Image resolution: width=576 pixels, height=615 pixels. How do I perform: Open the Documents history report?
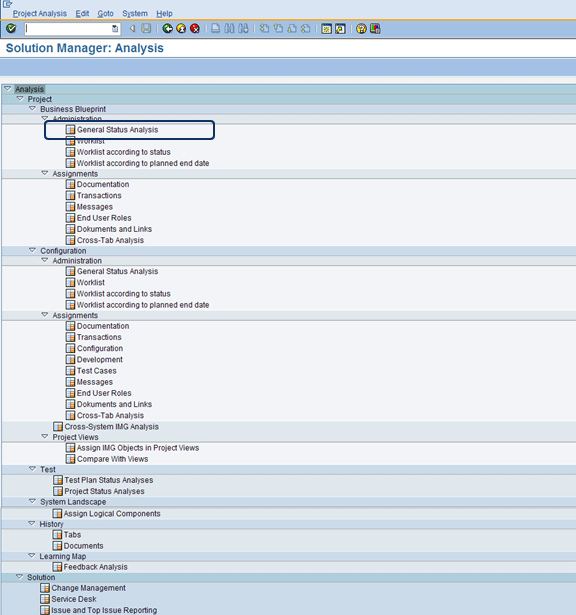click(84, 546)
